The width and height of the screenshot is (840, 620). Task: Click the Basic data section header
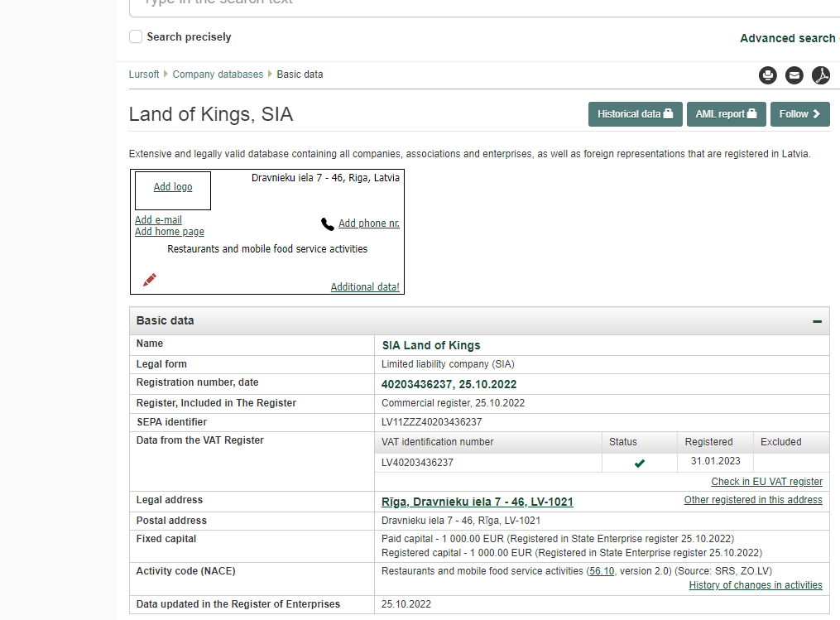(479, 321)
